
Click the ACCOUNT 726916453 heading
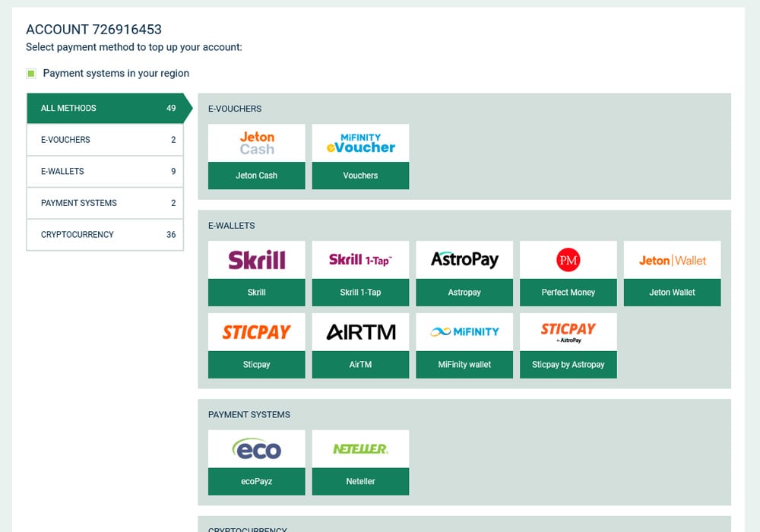pyautogui.click(x=93, y=30)
